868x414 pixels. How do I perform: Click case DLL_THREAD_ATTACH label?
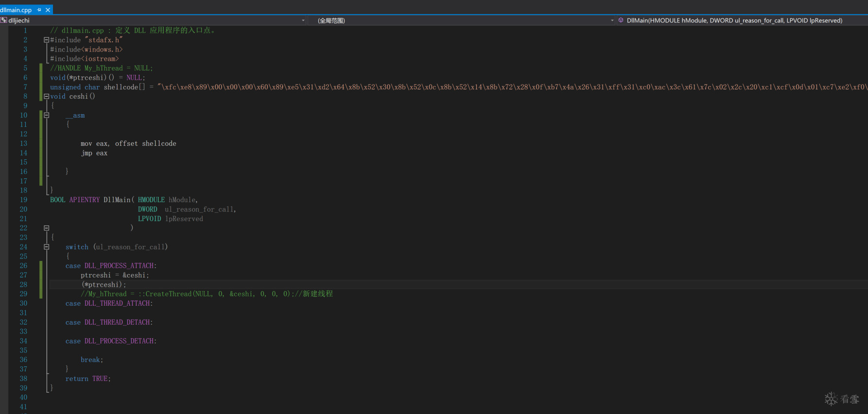tap(109, 304)
